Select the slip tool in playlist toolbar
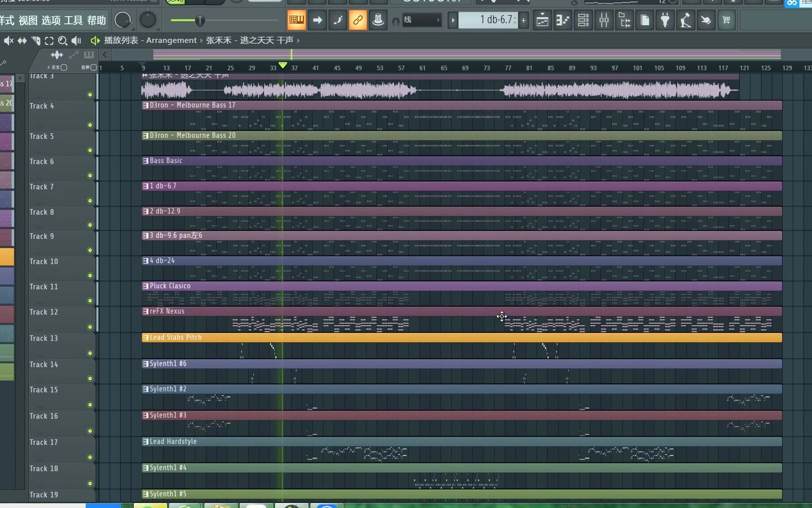Viewport: 812px width, 508px height. coord(22,40)
